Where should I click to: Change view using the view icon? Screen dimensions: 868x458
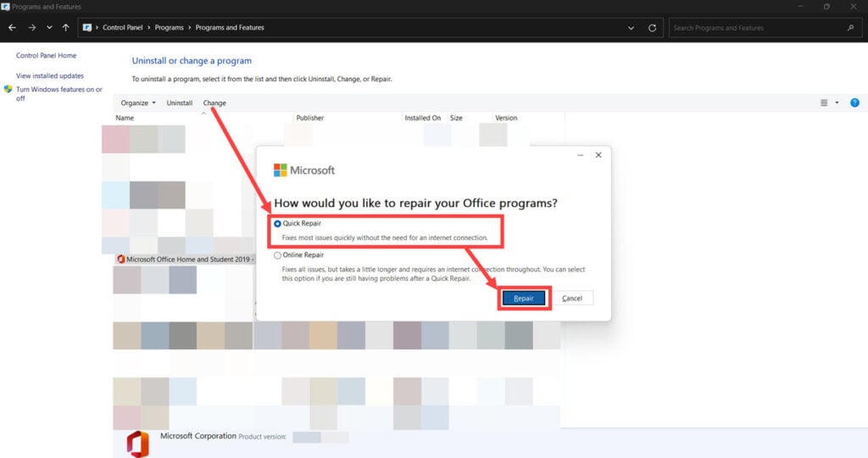824,103
